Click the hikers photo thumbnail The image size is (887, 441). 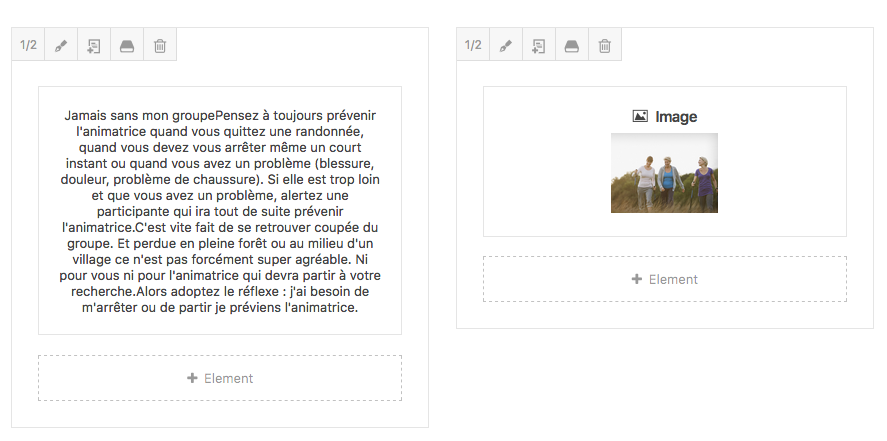coord(664,173)
